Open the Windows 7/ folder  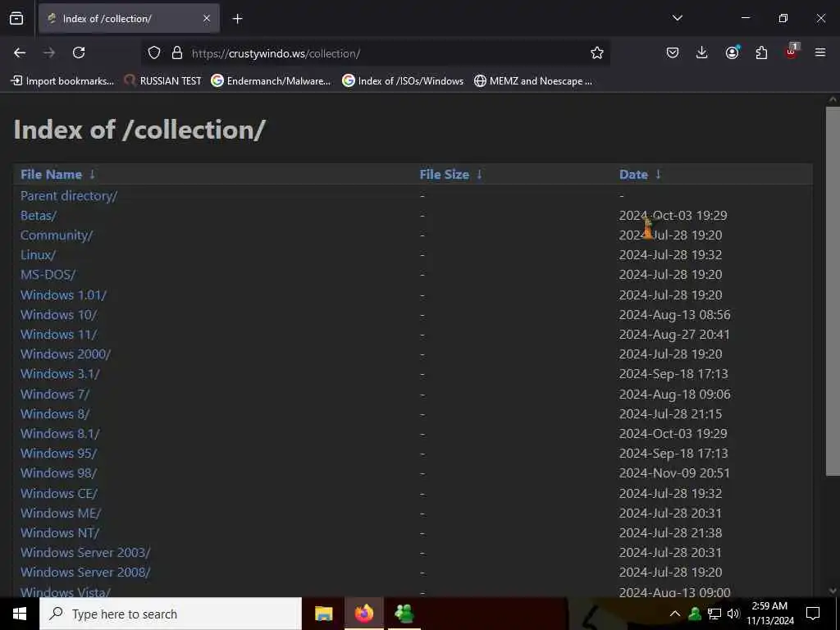click(55, 395)
